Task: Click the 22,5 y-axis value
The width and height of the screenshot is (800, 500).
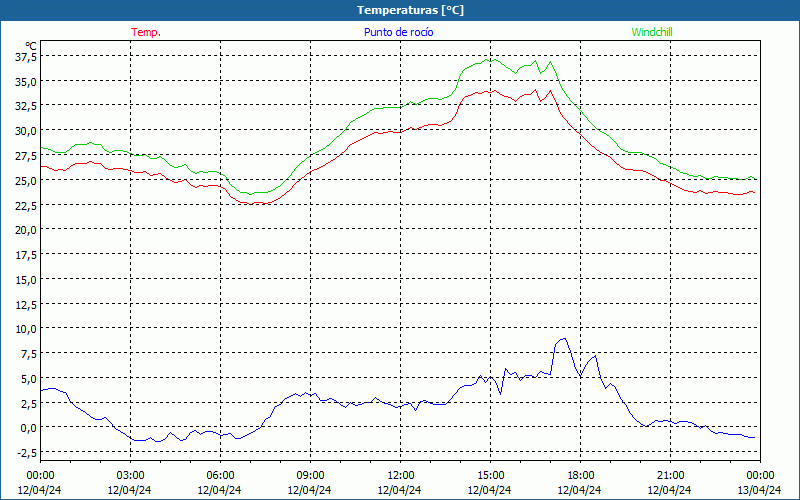Action: 26,206
